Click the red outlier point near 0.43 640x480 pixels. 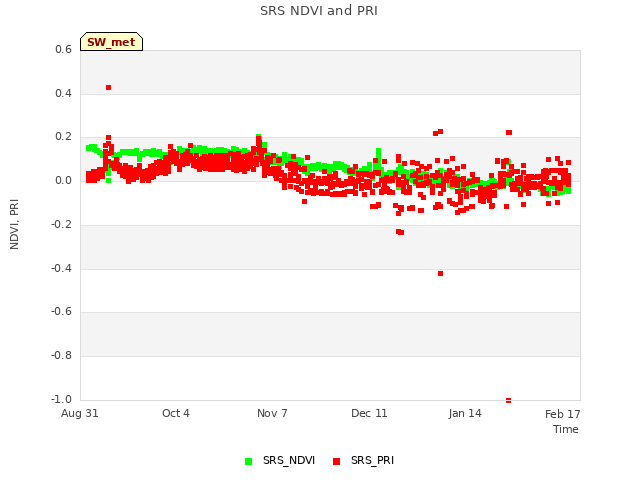pyautogui.click(x=109, y=88)
